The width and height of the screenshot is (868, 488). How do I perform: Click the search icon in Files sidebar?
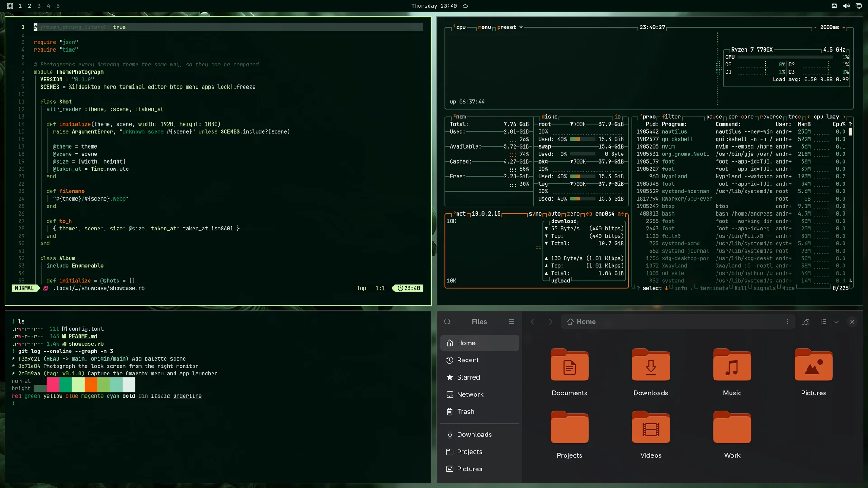click(448, 322)
